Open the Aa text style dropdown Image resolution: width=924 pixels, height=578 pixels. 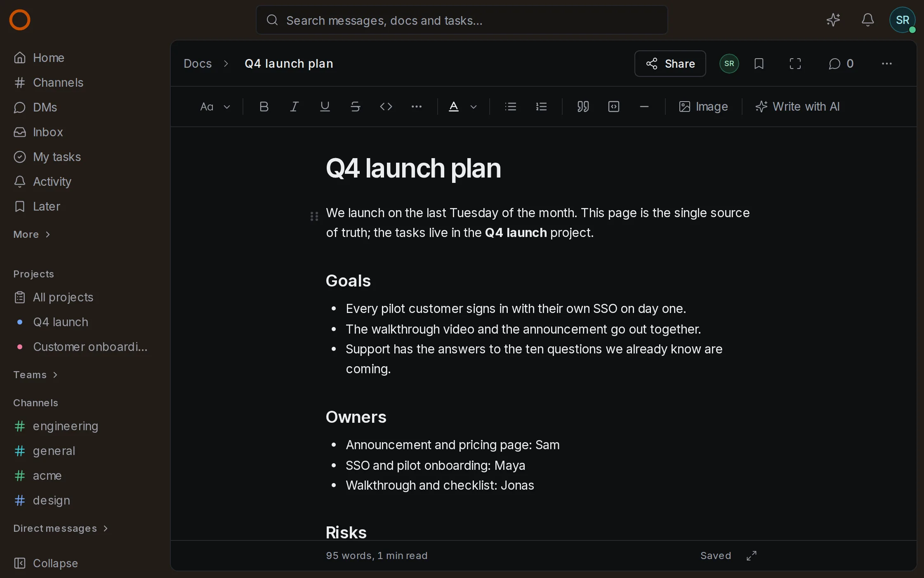point(214,107)
